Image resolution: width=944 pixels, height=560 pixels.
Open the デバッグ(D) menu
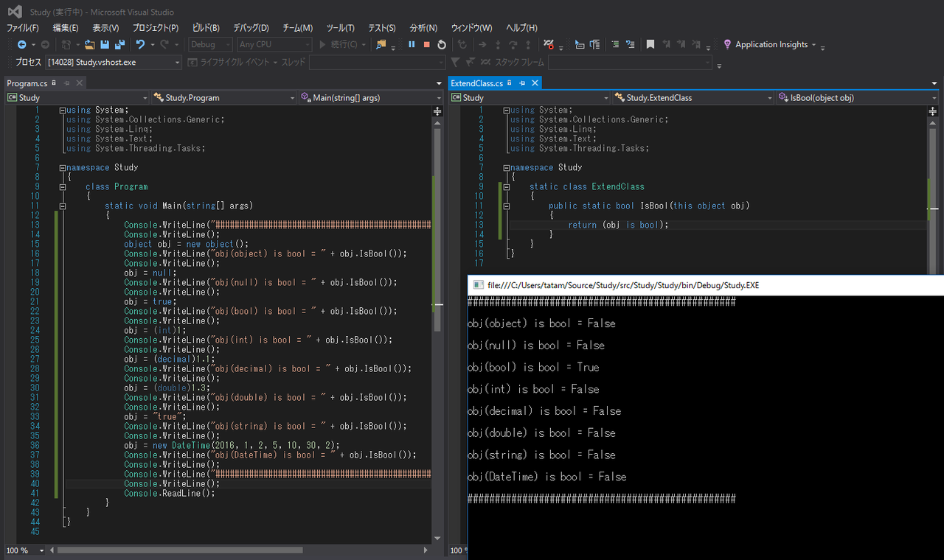pyautogui.click(x=251, y=28)
